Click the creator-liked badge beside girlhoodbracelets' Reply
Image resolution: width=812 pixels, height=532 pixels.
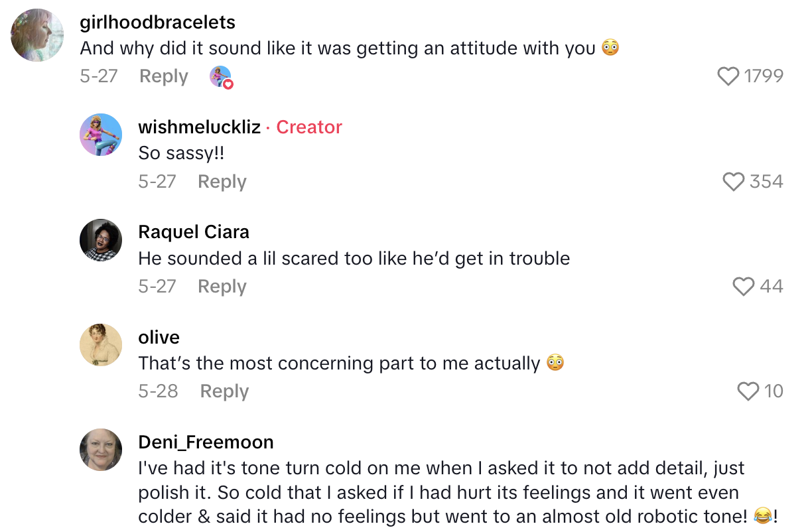tap(221, 78)
